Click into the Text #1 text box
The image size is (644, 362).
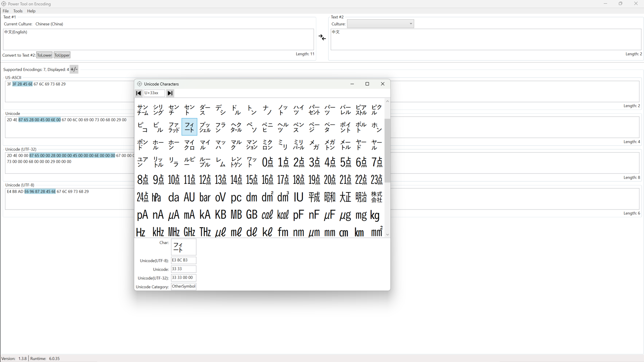(x=158, y=40)
